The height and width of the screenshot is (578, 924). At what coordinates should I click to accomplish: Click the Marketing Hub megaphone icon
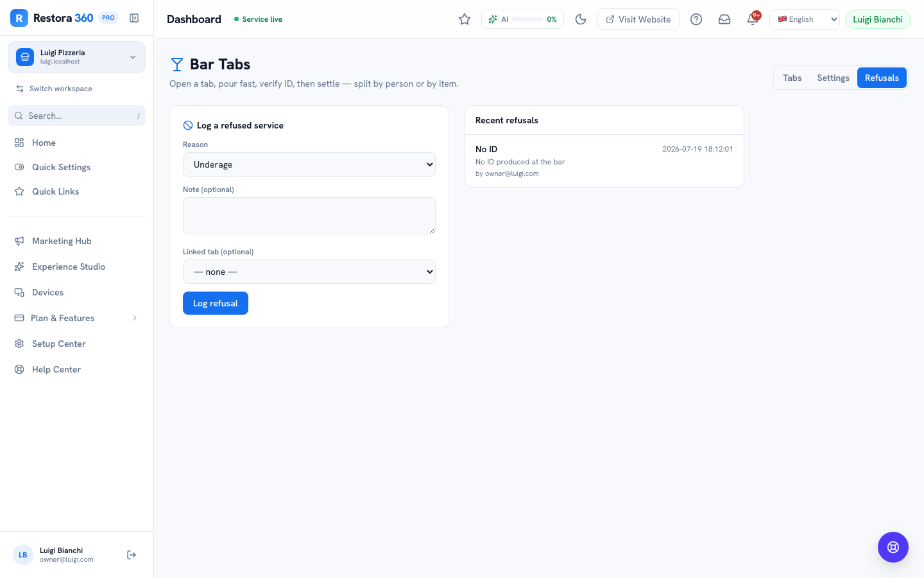click(x=19, y=241)
